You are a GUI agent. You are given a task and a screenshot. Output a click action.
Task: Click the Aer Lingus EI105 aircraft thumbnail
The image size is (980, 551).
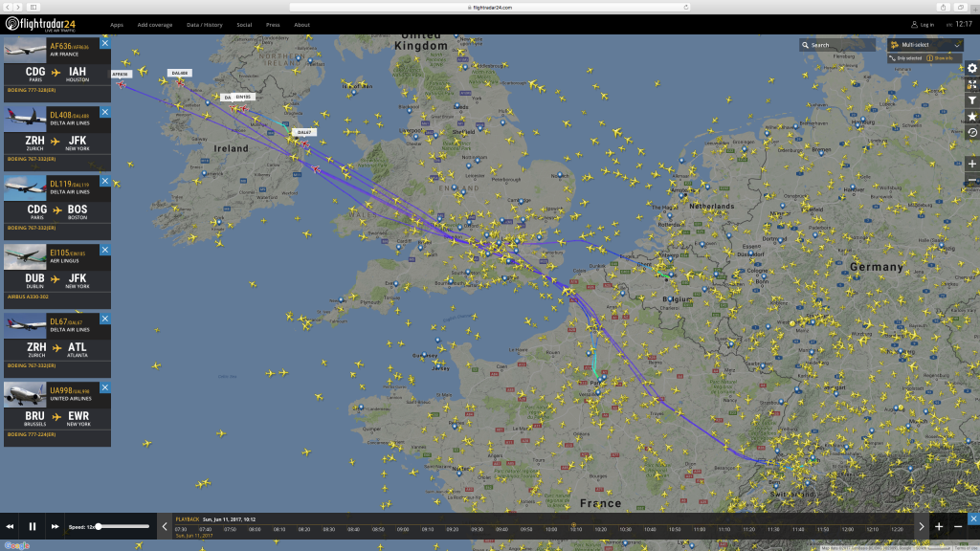click(x=25, y=256)
